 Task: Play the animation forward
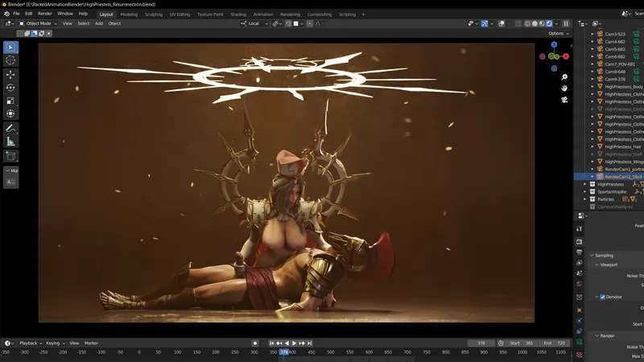[x=294, y=343]
